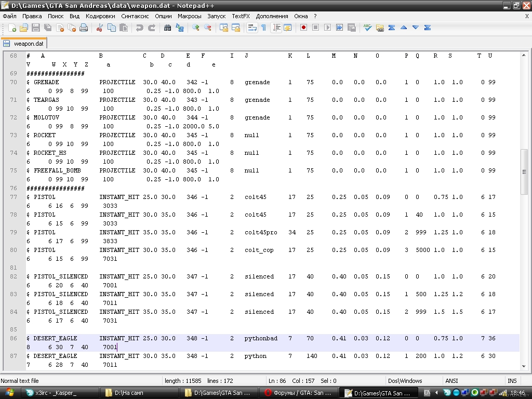This screenshot has height=399, width=532.
Task: Click the Copy toolbar icon
Action: click(112, 28)
